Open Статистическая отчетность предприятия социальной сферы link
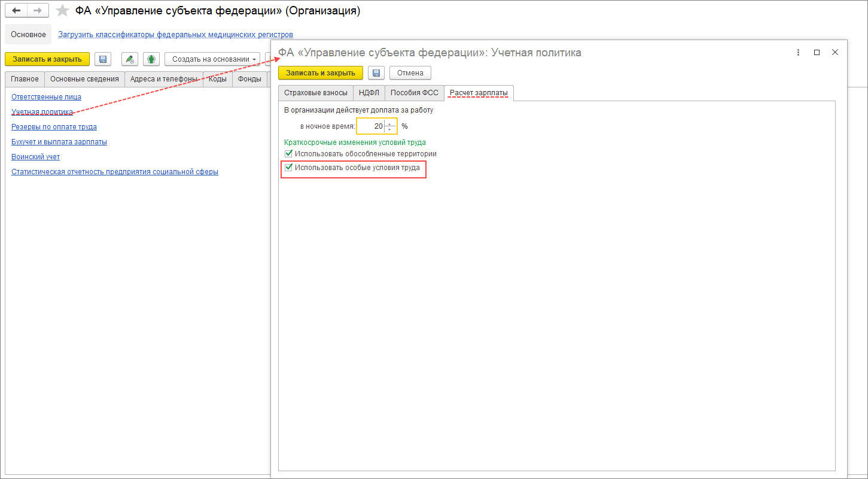This screenshot has height=479, width=868. click(x=115, y=171)
